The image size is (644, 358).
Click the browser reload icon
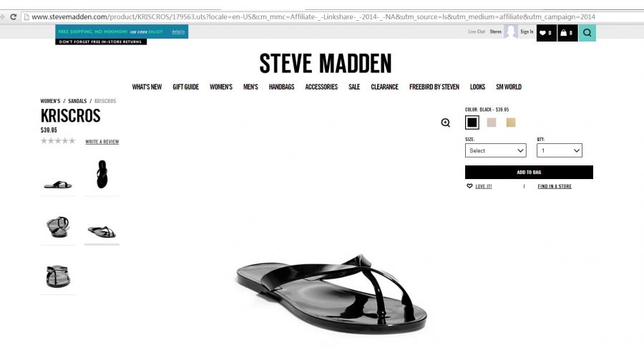(x=13, y=17)
